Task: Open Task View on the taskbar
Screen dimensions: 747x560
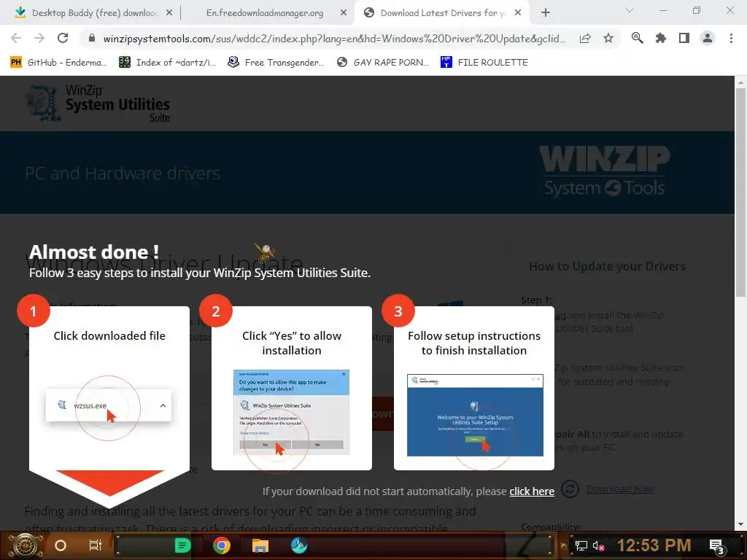Action: point(96,545)
